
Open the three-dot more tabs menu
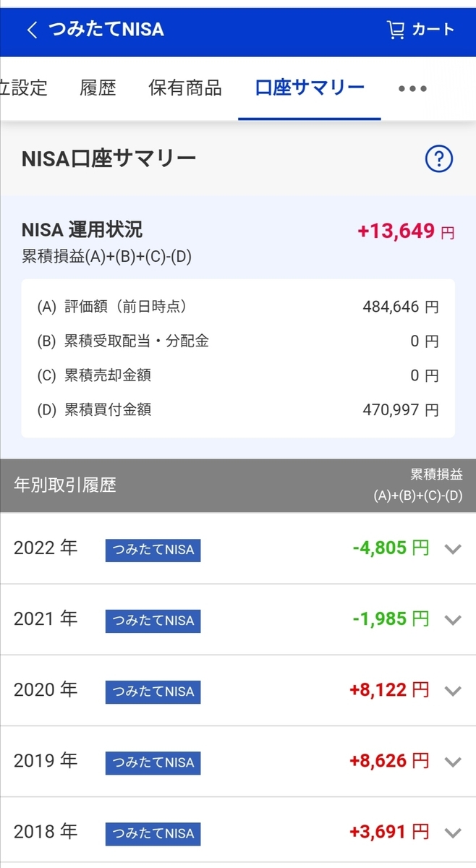pos(413,89)
